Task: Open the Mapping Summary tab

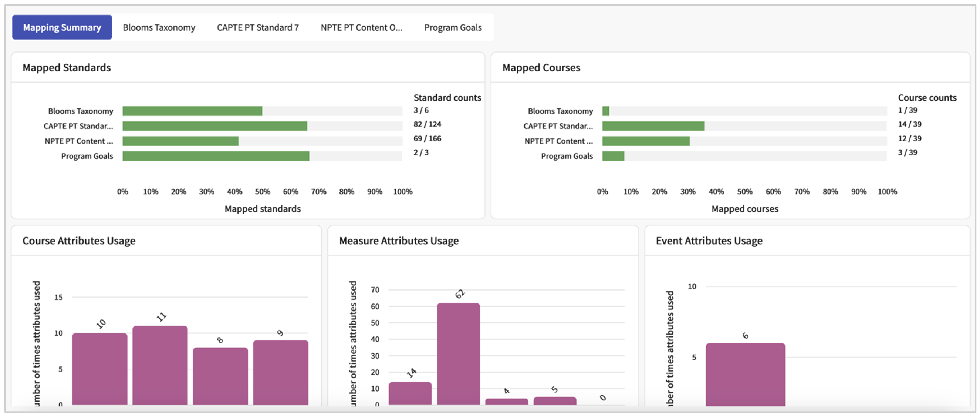Action: [x=62, y=27]
